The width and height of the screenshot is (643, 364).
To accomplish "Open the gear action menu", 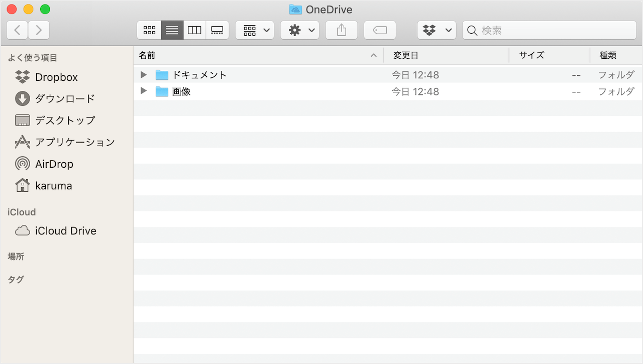I will coord(299,30).
